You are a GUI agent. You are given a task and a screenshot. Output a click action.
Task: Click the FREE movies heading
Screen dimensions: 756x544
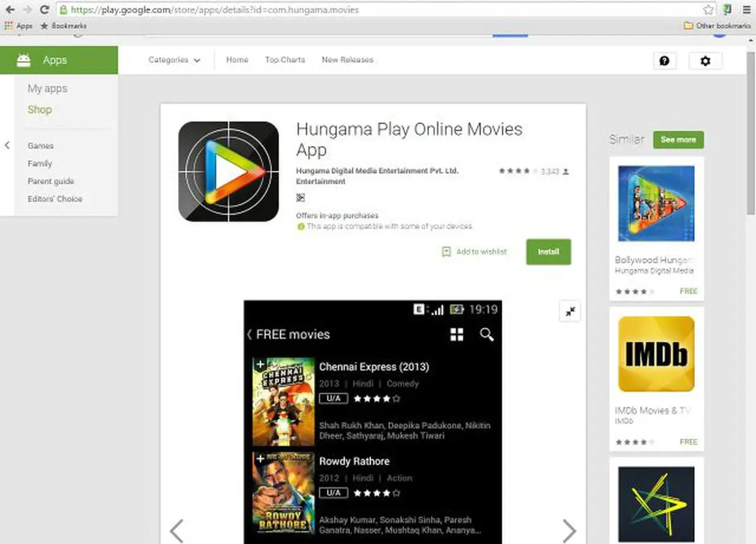(293, 334)
